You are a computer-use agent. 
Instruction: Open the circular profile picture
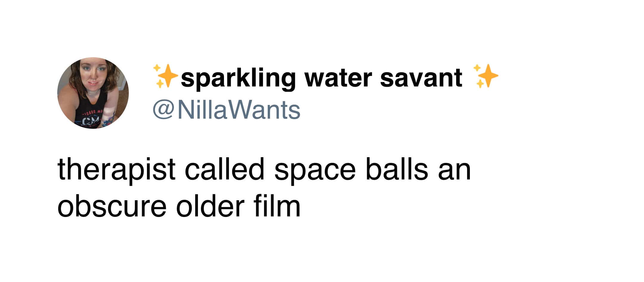tap(93, 93)
